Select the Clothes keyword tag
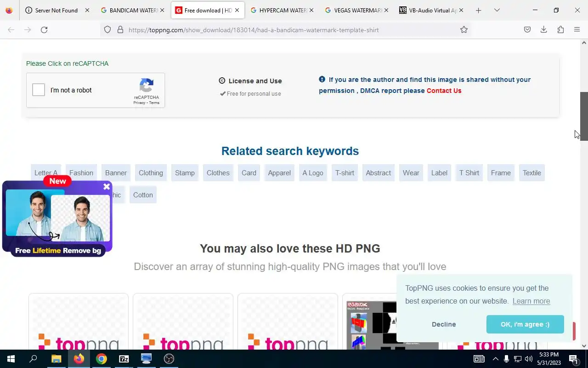Image resolution: width=588 pixels, height=368 pixels. tap(218, 173)
